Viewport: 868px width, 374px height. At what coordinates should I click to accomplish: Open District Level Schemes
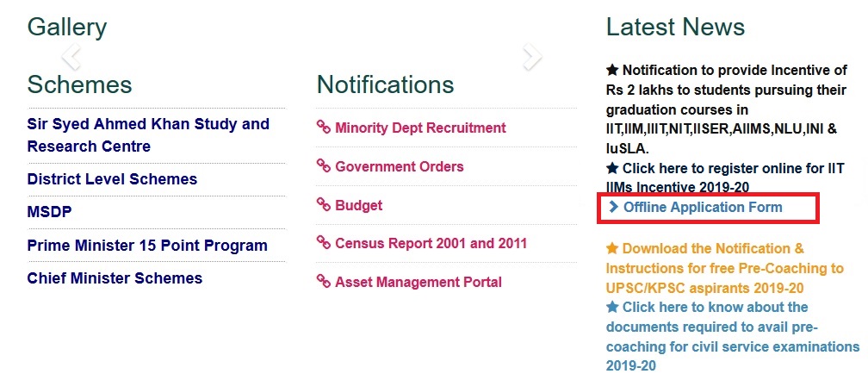click(112, 179)
